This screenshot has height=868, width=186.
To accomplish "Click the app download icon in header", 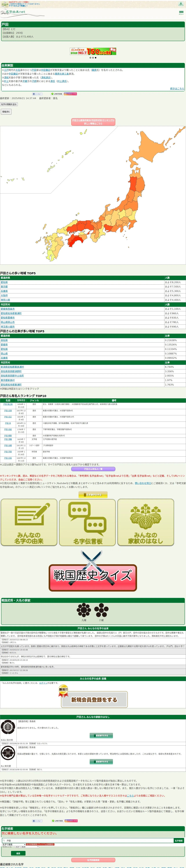I will click(x=181, y=4).
